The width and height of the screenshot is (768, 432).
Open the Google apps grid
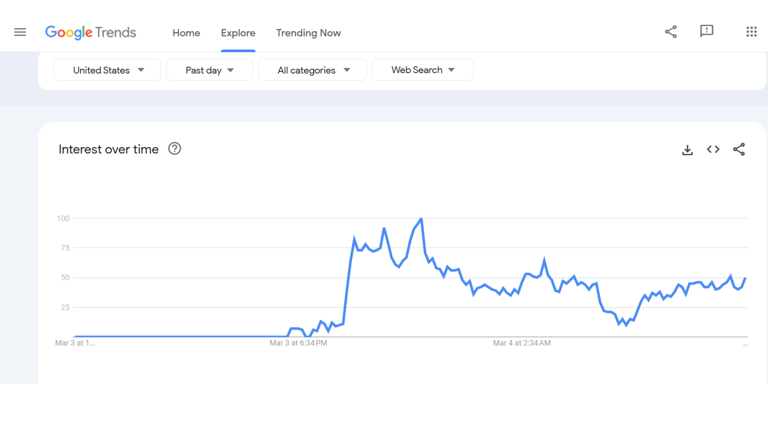coord(752,32)
